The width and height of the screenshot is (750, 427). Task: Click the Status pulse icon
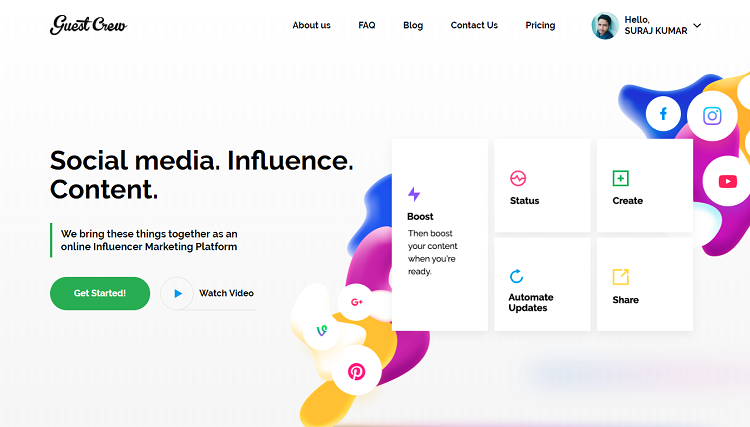coord(518,178)
